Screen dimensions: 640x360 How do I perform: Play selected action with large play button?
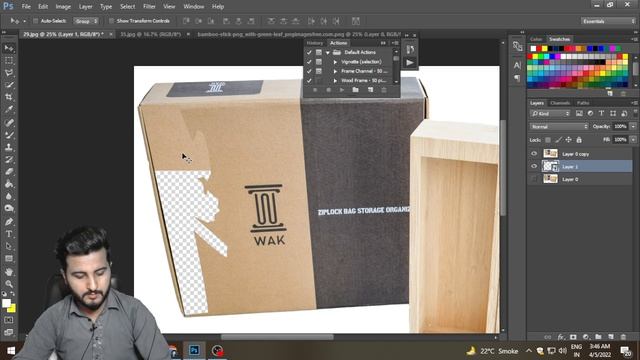click(x=410, y=62)
